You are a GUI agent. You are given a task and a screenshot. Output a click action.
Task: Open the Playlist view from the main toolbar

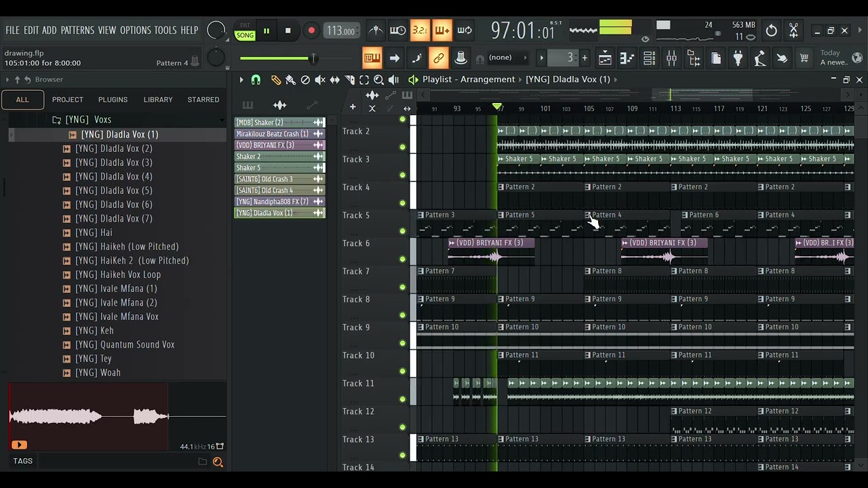click(605, 58)
